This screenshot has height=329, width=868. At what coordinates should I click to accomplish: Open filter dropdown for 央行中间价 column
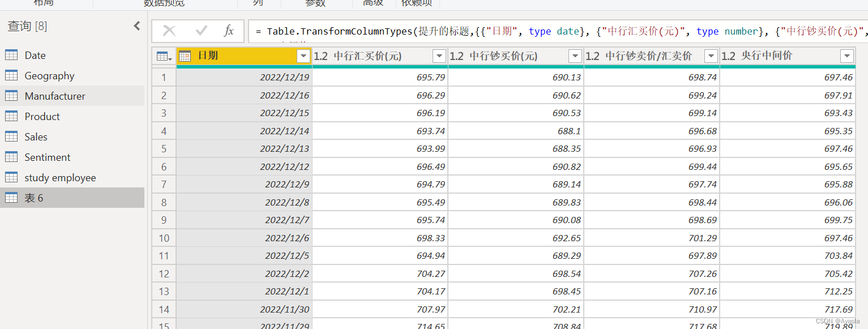(x=847, y=56)
